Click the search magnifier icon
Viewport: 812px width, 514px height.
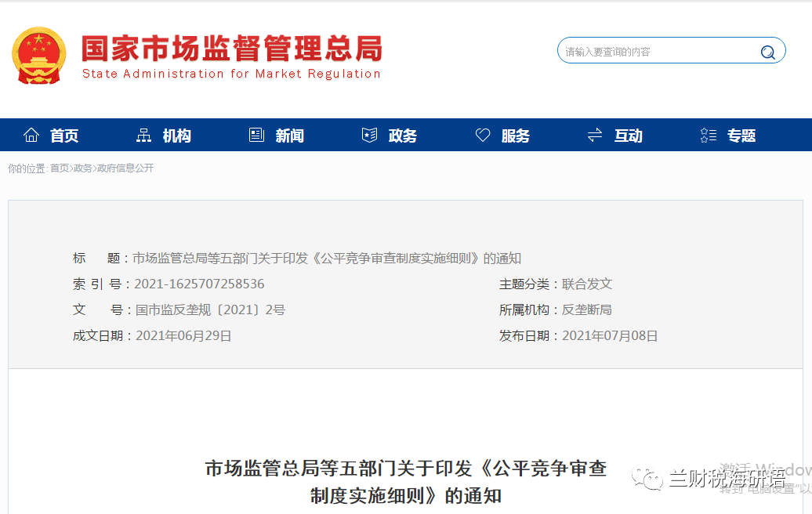[x=767, y=52]
